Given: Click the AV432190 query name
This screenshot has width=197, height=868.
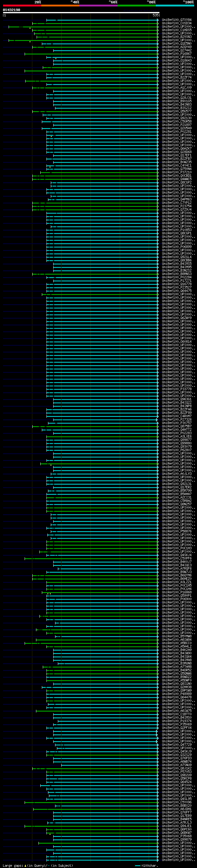Looking at the screenshot, I should click(11, 10).
